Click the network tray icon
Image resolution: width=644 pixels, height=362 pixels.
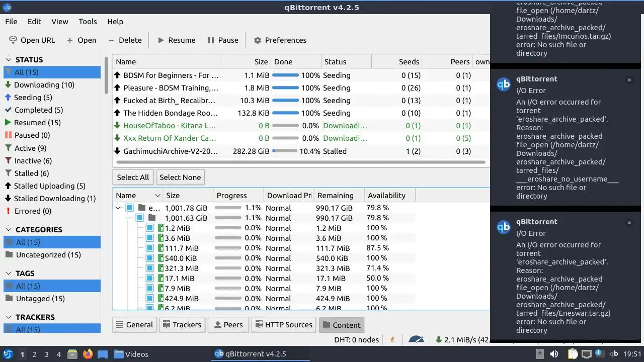click(586, 354)
